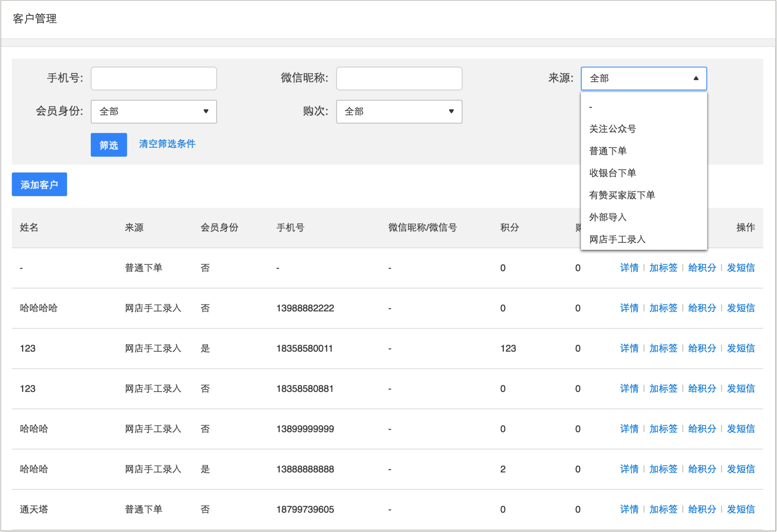Click 加标签 for customer 通天塔
This screenshot has width=777, height=532.
coord(663,509)
